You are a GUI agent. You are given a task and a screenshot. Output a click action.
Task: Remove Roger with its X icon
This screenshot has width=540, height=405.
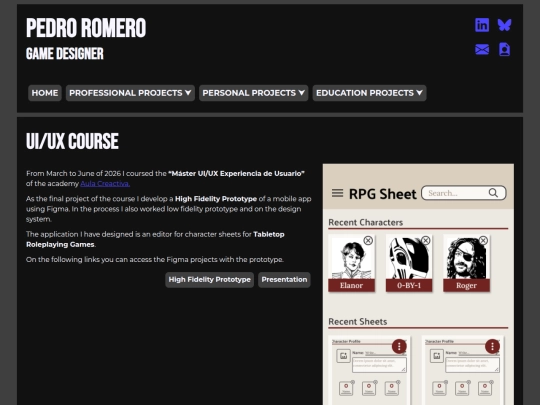(483, 240)
